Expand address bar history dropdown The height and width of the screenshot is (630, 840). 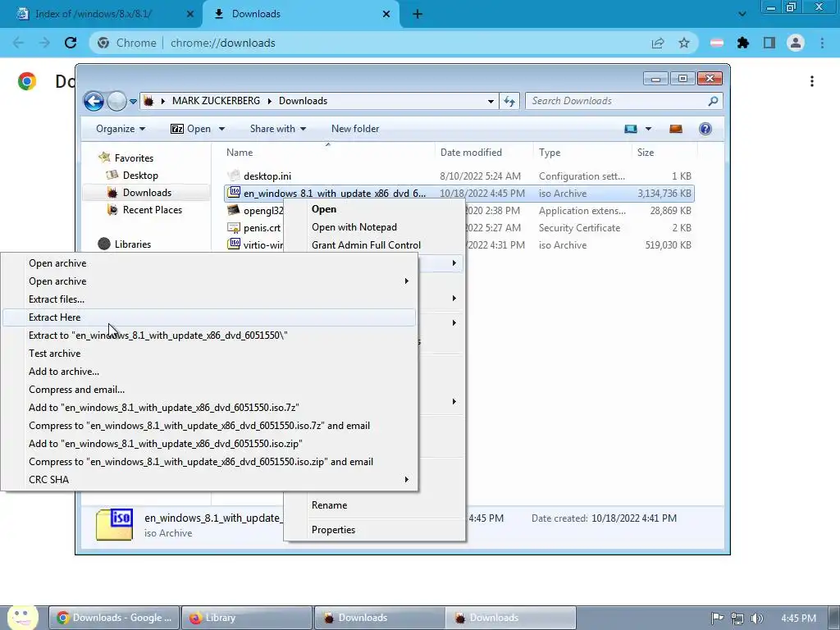[x=491, y=101]
